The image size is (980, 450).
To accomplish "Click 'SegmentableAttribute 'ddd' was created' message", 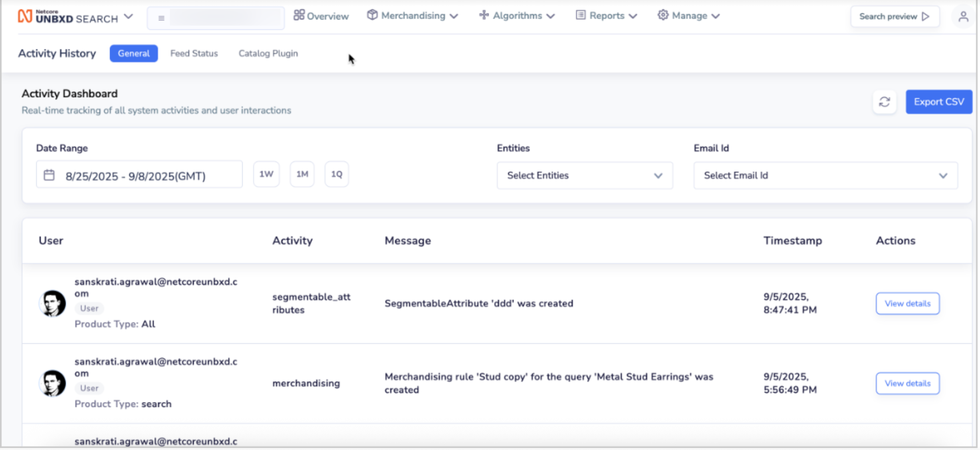I will click(479, 303).
